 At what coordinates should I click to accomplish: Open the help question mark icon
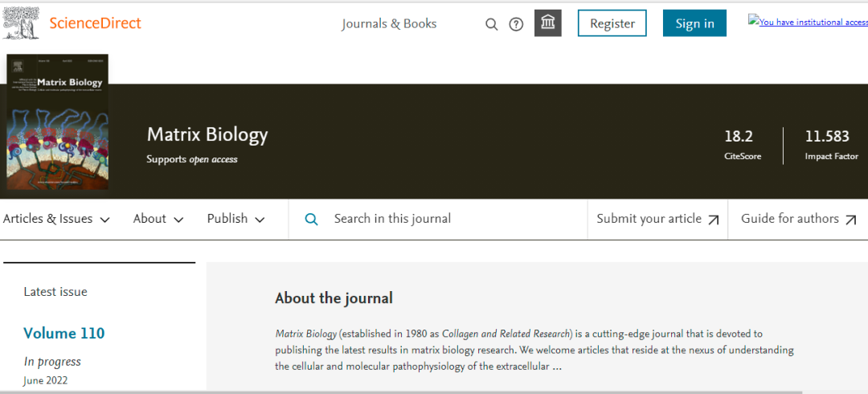(x=516, y=24)
